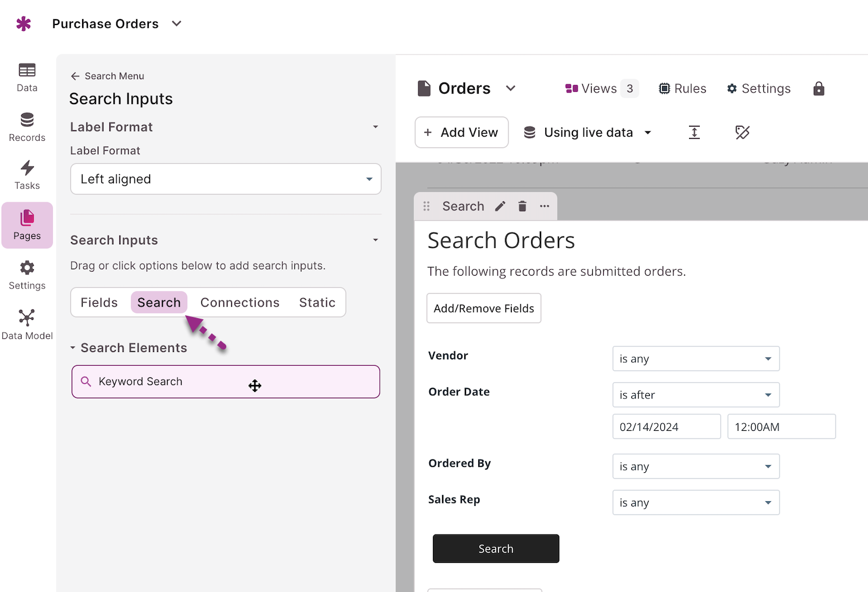
Task: Switch to the Connections tab
Action: (240, 302)
